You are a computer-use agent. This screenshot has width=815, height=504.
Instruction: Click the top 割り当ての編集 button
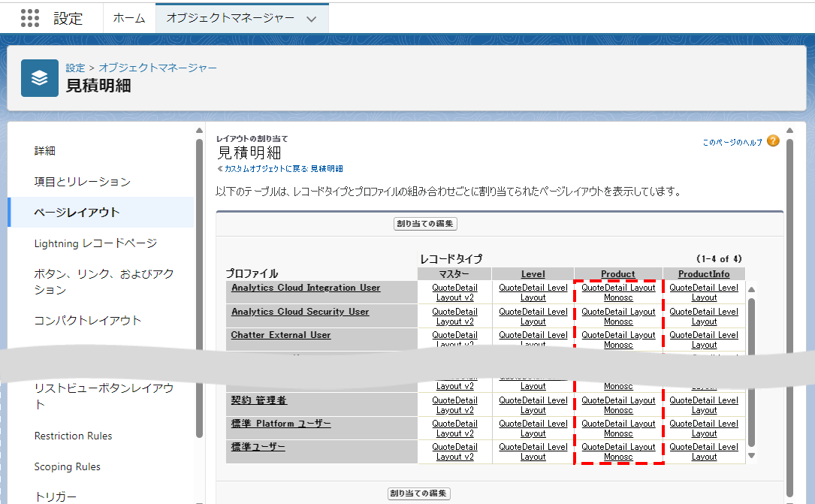[425, 224]
